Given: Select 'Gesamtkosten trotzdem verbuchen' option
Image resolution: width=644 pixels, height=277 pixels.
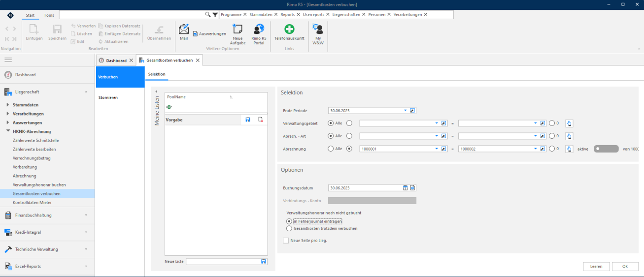Looking at the screenshot, I should pyautogui.click(x=289, y=228).
